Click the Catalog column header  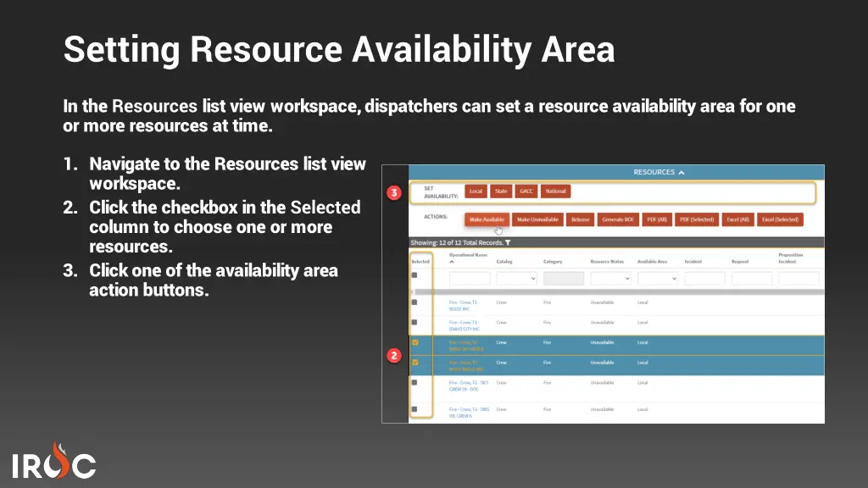[504, 262]
